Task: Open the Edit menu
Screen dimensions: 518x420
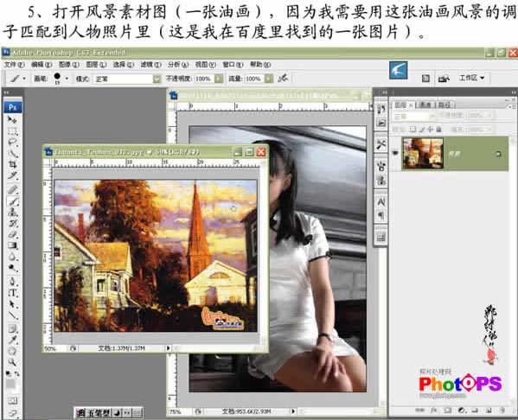Action: click(42, 65)
